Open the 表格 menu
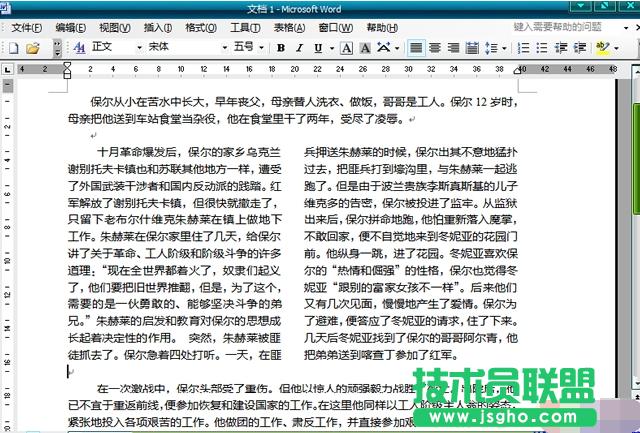The width and height of the screenshot is (640, 433). coord(289,27)
